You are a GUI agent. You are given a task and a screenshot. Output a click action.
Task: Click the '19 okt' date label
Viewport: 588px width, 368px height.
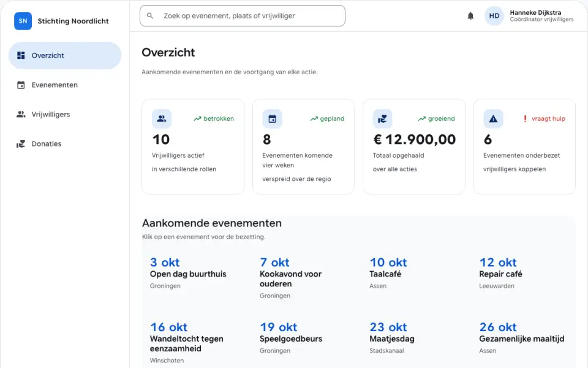[x=278, y=327]
